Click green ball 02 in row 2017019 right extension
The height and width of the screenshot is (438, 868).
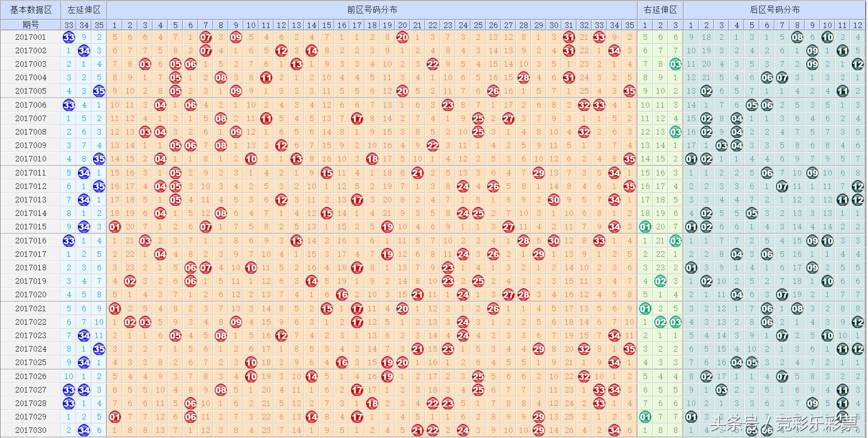click(x=660, y=281)
